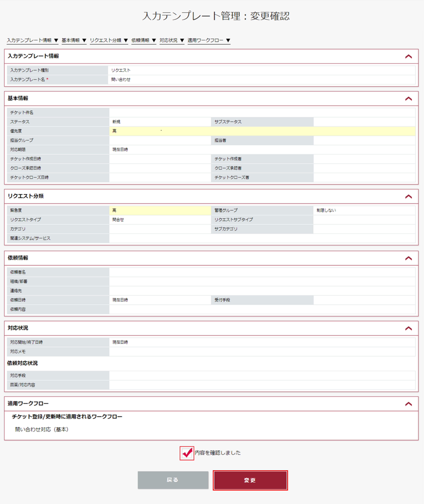The height and width of the screenshot is (504, 424).
Task: Click the 依頼対応状況 subheading
Action: tap(22, 363)
